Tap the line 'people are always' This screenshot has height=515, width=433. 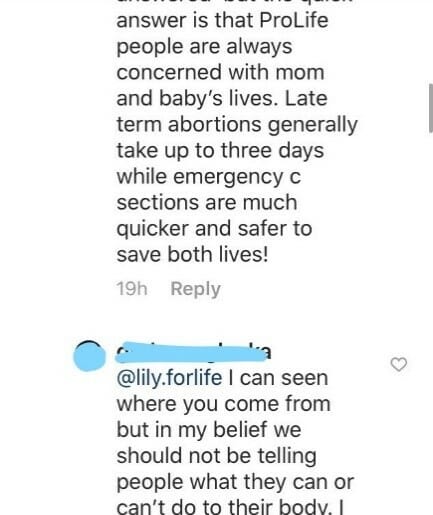204,47
